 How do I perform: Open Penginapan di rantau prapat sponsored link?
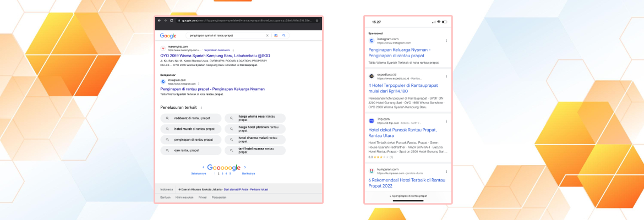tap(212, 89)
